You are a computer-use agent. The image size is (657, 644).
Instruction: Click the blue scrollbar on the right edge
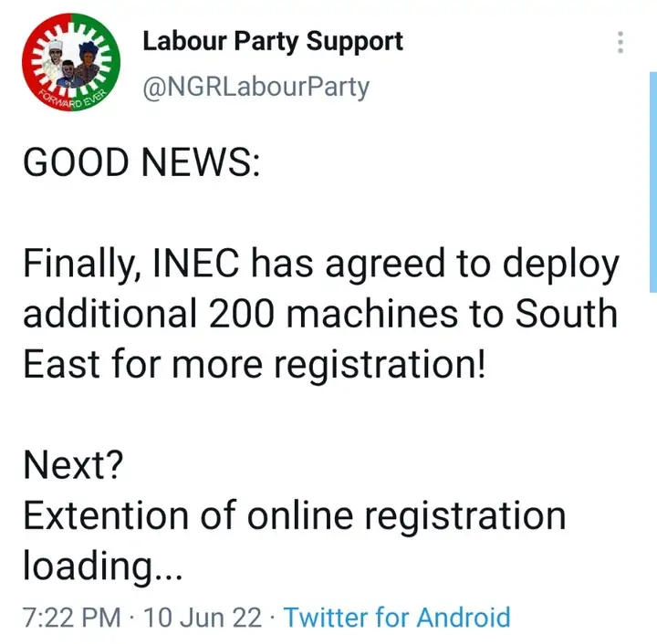pos(652,182)
